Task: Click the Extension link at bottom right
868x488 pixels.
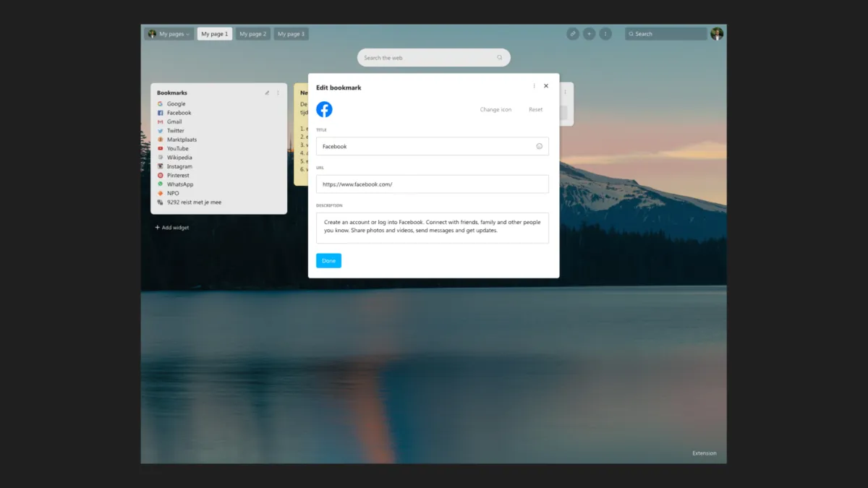Action: tap(704, 453)
